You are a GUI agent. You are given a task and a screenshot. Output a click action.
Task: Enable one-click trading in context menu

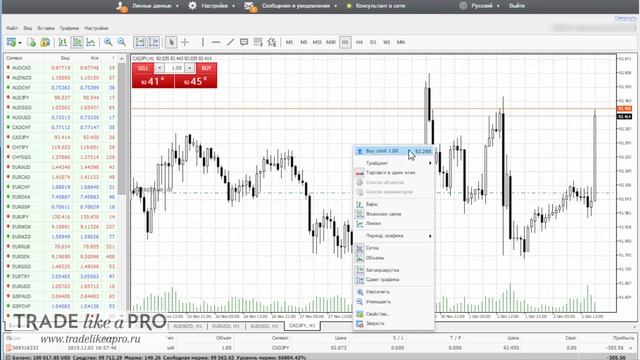click(x=393, y=173)
